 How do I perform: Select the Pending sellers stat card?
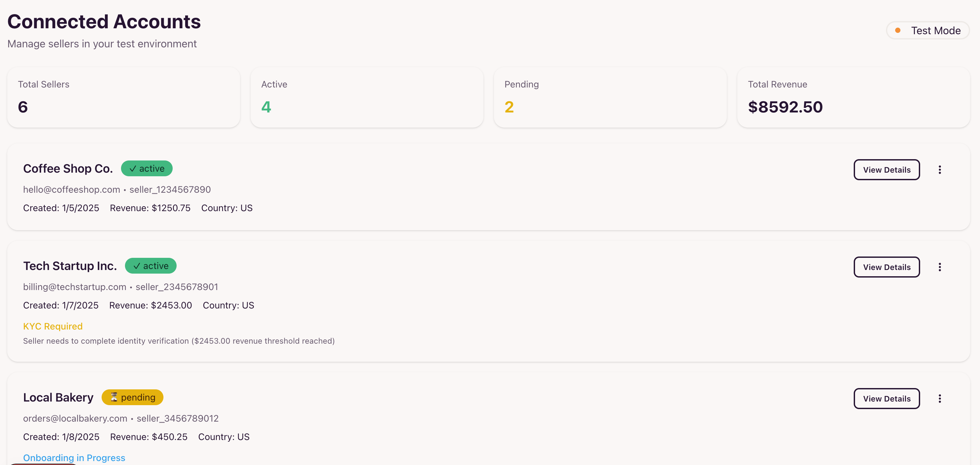point(610,97)
